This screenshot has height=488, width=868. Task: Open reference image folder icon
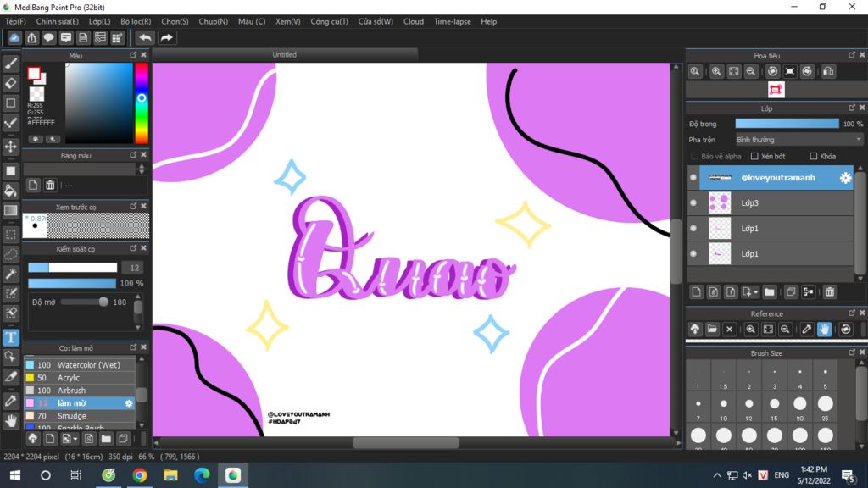[x=712, y=330]
